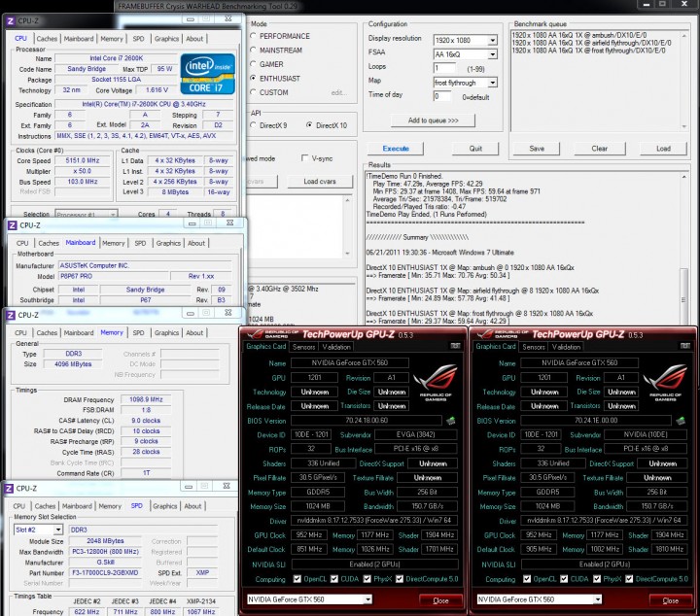Image resolution: width=700 pixels, height=616 pixels.
Task: Click Close in the right GPU-Z window
Action: [x=671, y=600]
